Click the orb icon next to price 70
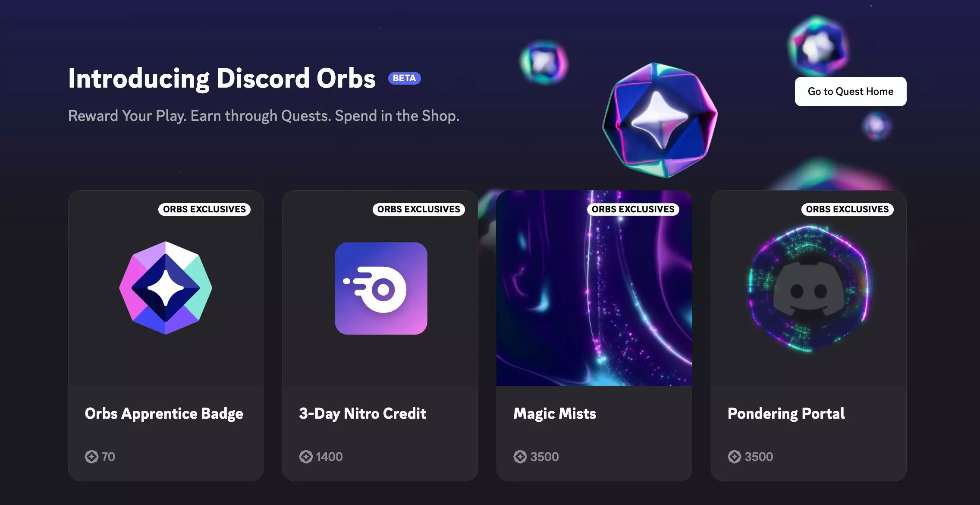The width and height of the screenshot is (980, 505). (x=91, y=457)
